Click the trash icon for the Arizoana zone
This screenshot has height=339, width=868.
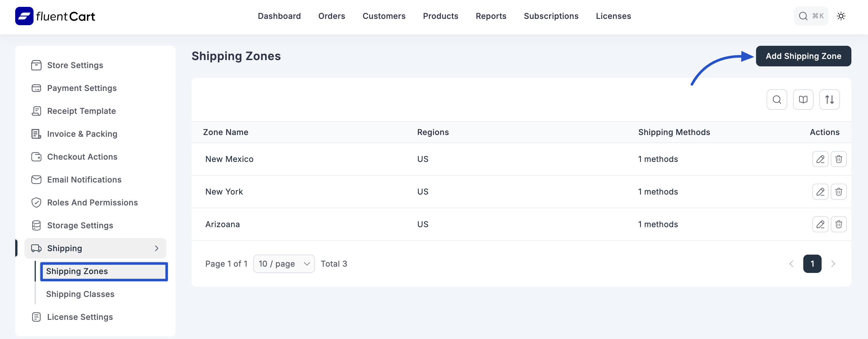pyautogui.click(x=839, y=224)
